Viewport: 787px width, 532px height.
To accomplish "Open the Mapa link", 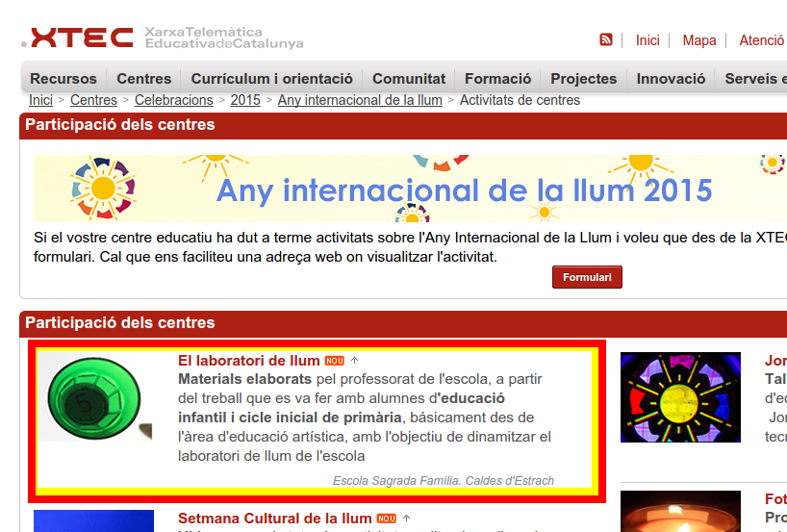I will (698, 40).
